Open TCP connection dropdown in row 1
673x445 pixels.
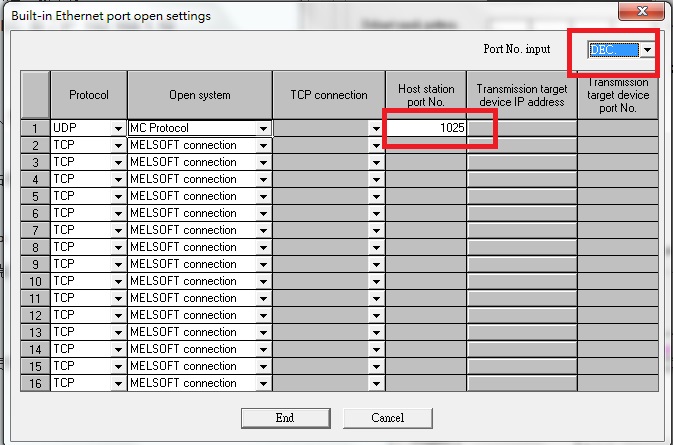click(x=376, y=129)
